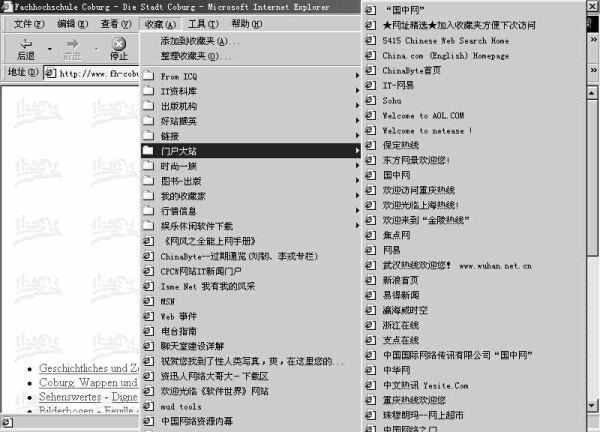Open 资讯人网络大哥大－下载区 favorite
Screen dimensions: 600x432
point(251,376)
